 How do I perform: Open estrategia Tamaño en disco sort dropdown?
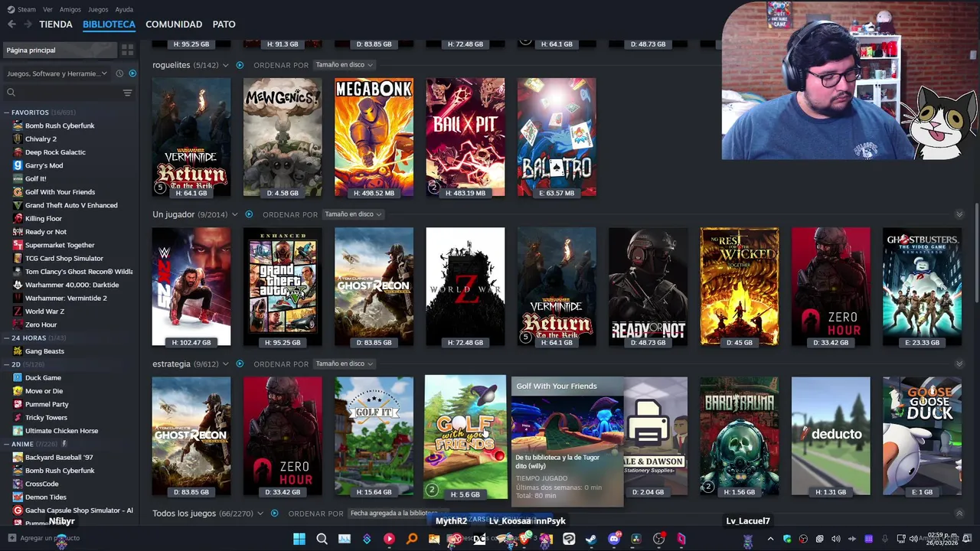[x=344, y=364]
